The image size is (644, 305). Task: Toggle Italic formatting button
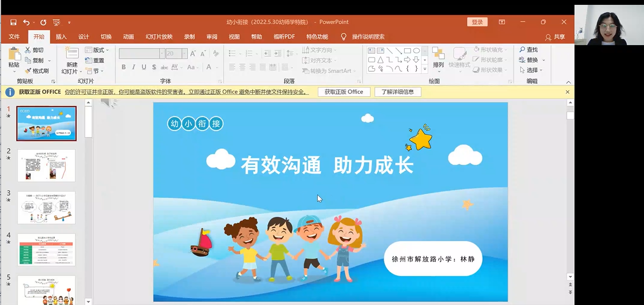pyautogui.click(x=134, y=67)
